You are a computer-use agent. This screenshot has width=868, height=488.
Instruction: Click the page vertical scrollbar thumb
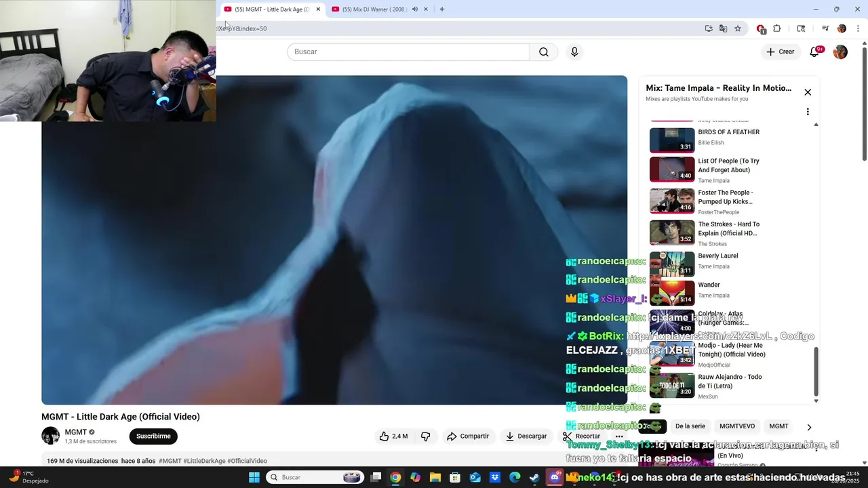click(865, 104)
